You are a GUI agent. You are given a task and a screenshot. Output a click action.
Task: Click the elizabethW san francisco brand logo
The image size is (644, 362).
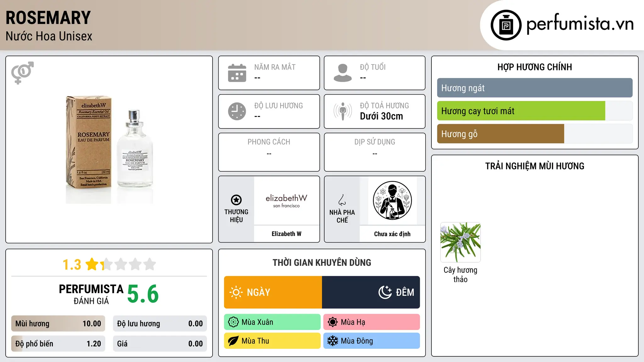point(286,201)
